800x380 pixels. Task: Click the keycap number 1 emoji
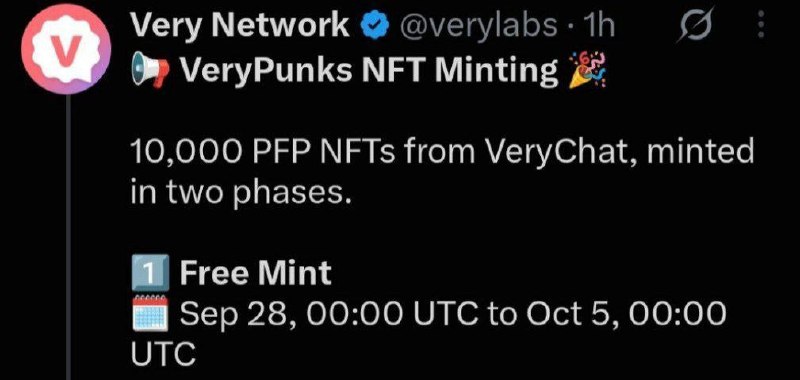click(149, 274)
